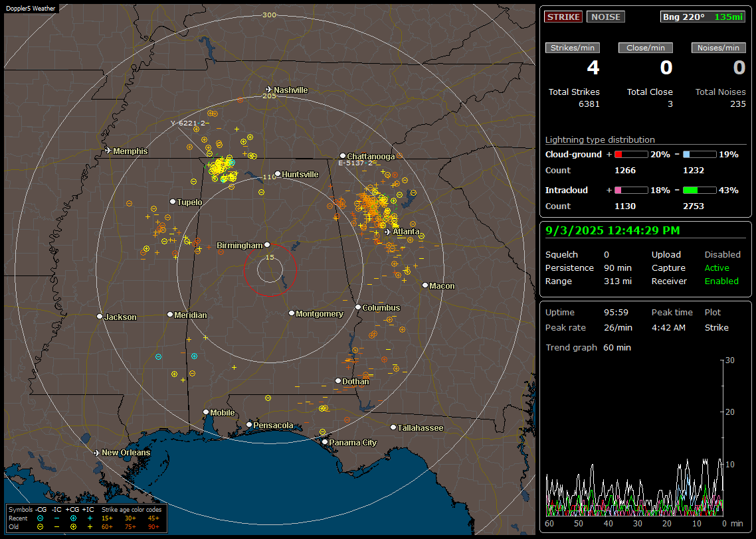Click the Dothan city marker
The width and height of the screenshot is (756, 539).
pyautogui.click(x=338, y=380)
